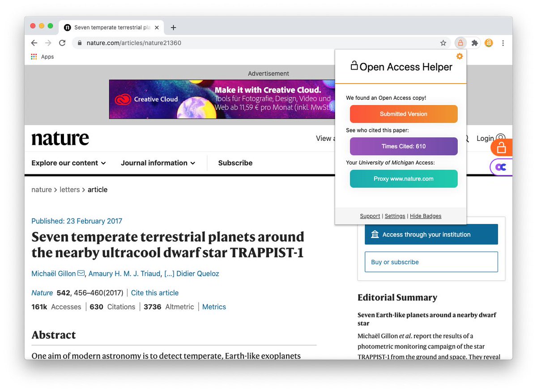Click the nature breadcrumb link
The height and width of the screenshot is (392, 537).
tap(42, 190)
